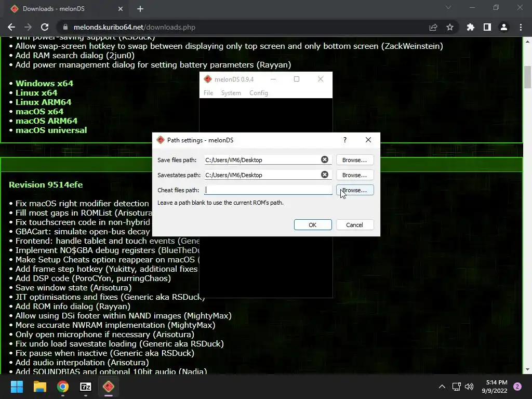Clear the Save files path field
The height and width of the screenshot is (399, 532).
click(x=325, y=159)
